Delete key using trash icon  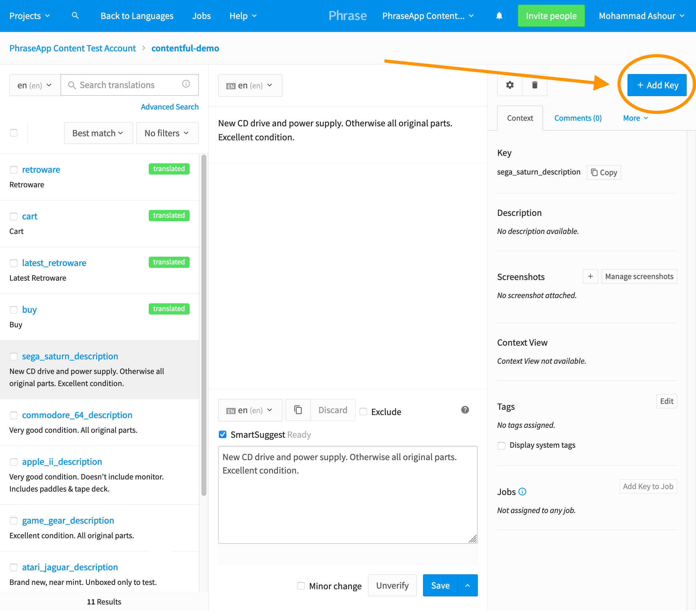coord(534,85)
